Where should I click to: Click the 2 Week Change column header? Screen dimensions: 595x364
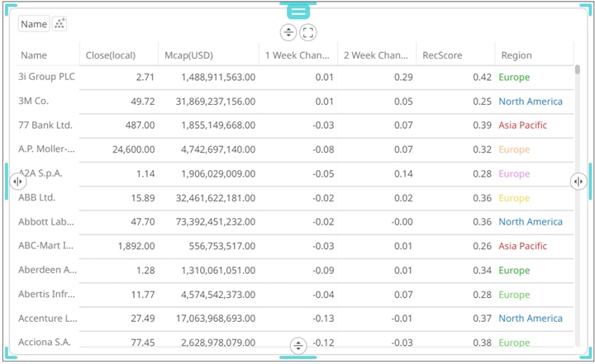point(376,55)
